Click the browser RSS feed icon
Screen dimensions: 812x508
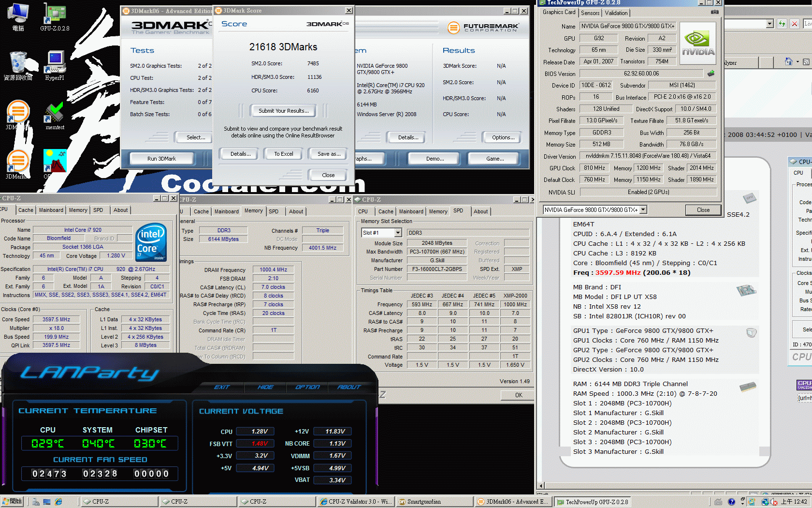(x=806, y=62)
